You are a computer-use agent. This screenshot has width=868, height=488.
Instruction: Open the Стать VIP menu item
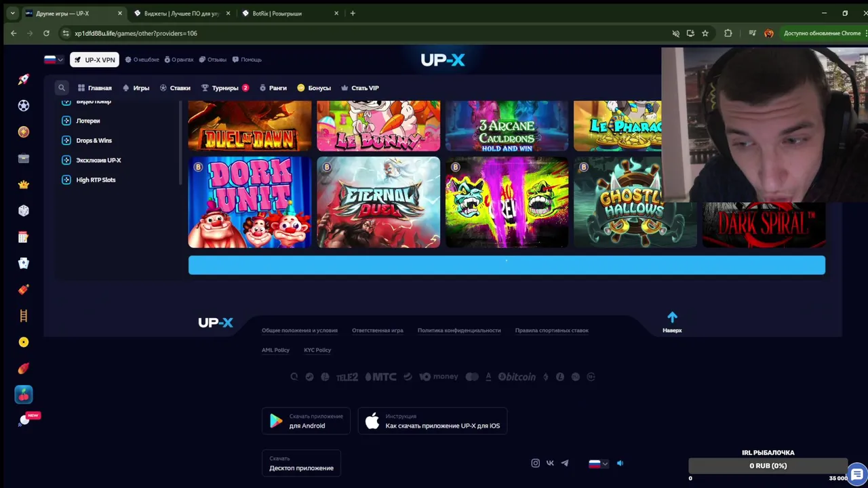[x=360, y=88]
